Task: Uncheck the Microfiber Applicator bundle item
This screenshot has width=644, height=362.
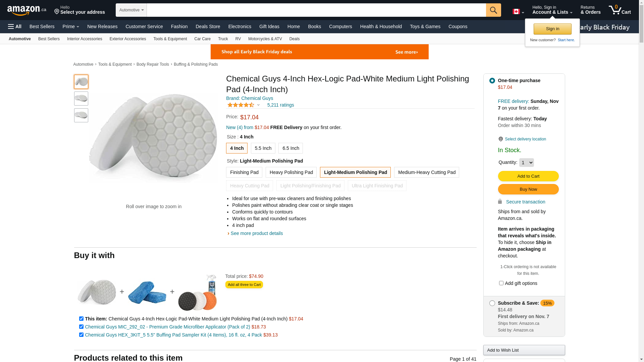Action: (x=81, y=327)
